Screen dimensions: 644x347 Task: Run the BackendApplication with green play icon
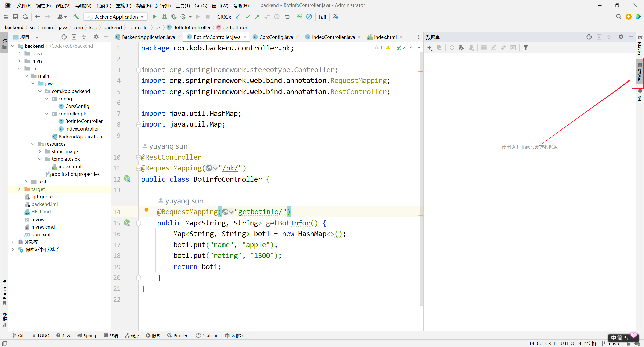154,17
